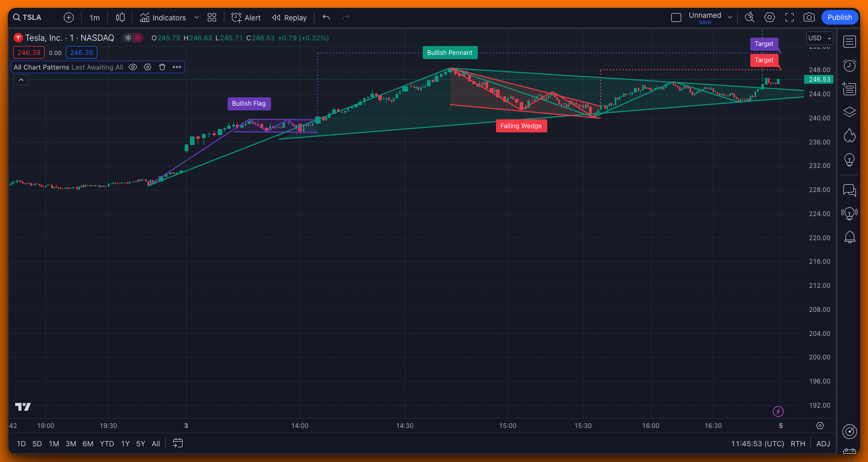868x462 pixels.
Task: Open TSLA symbol search
Action: (x=28, y=17)
